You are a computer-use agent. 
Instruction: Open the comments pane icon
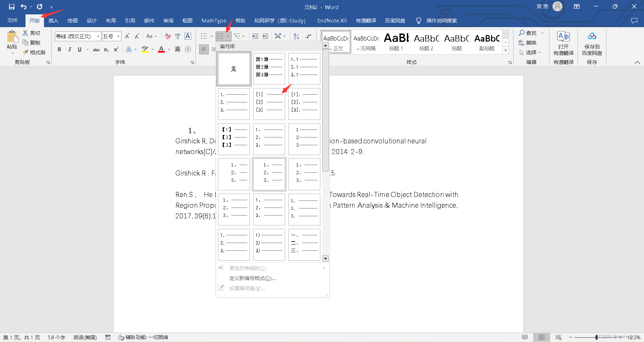tap(634, 21)
